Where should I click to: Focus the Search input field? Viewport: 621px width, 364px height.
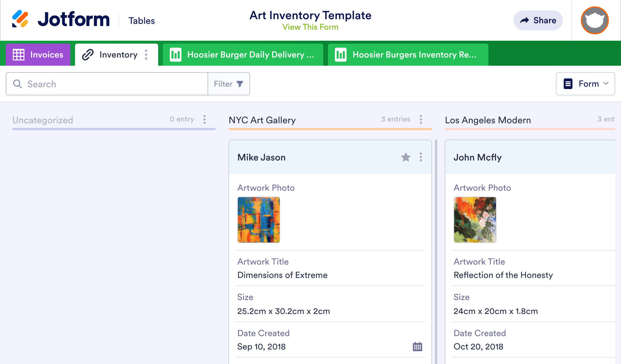pyautogui.click(x=116, y=84)
